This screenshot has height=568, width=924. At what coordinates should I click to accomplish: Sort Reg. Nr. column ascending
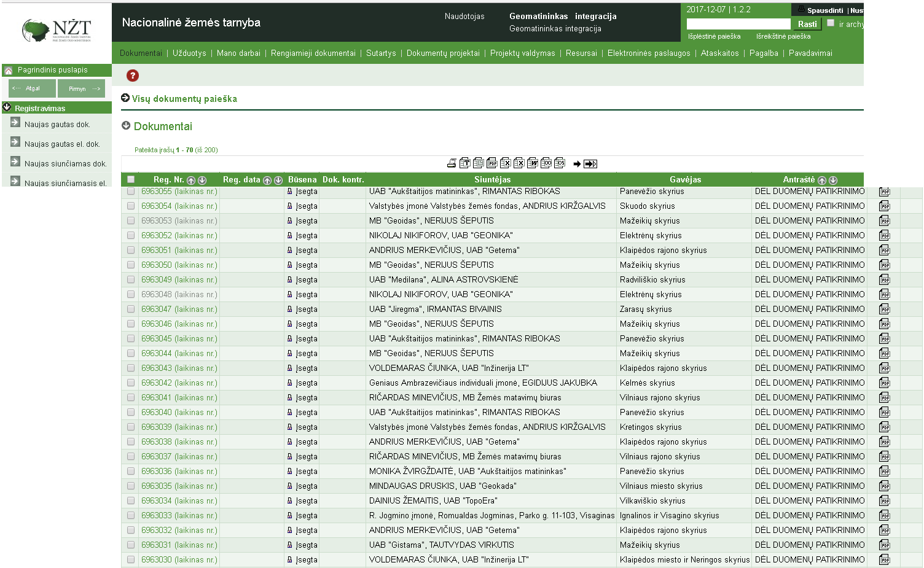[x=191, y=180]
